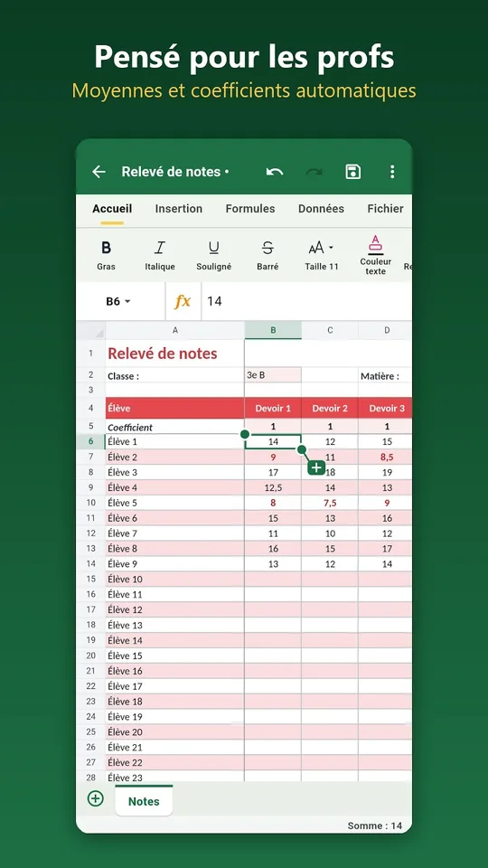
Task: Click the 'Coefficient' cell
Action: pos(174,427)
